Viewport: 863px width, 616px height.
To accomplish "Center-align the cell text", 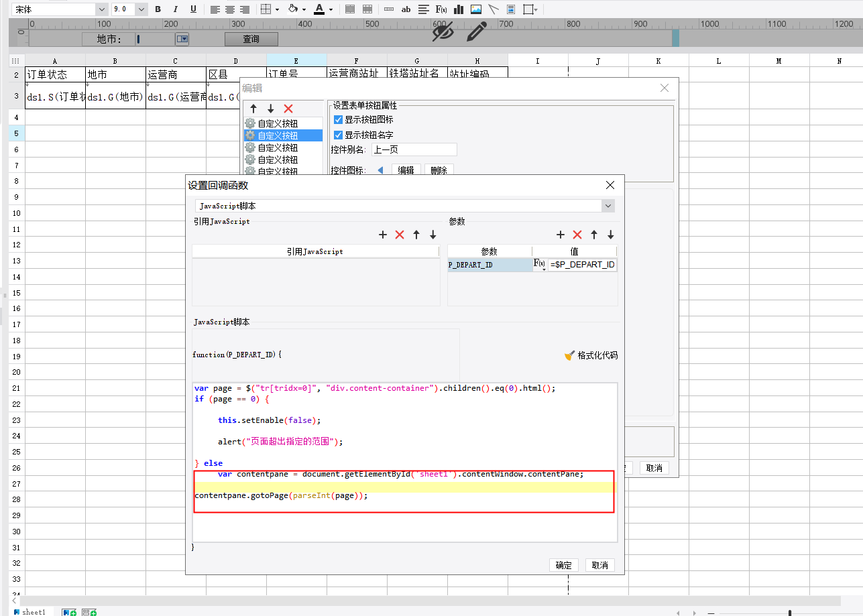I will (230, 9).
